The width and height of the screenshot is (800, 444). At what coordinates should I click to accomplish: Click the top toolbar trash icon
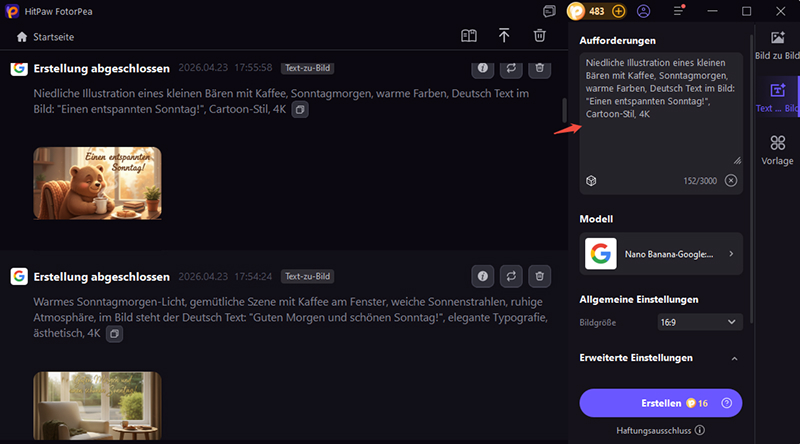(x=540, y=36)
